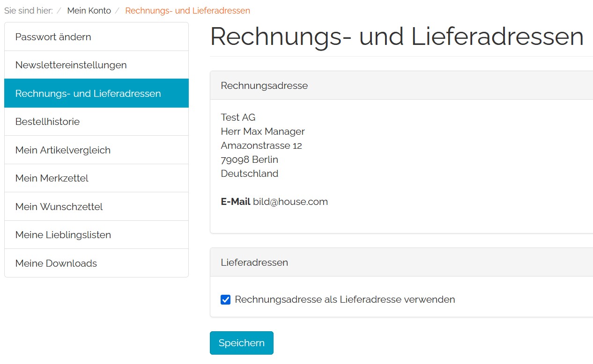The height and width of the screenshot is (364, 593).
Task: Click the orange Rechnungs- und Lieferadressen breadcrumb
Action: [x=187, y=10]
